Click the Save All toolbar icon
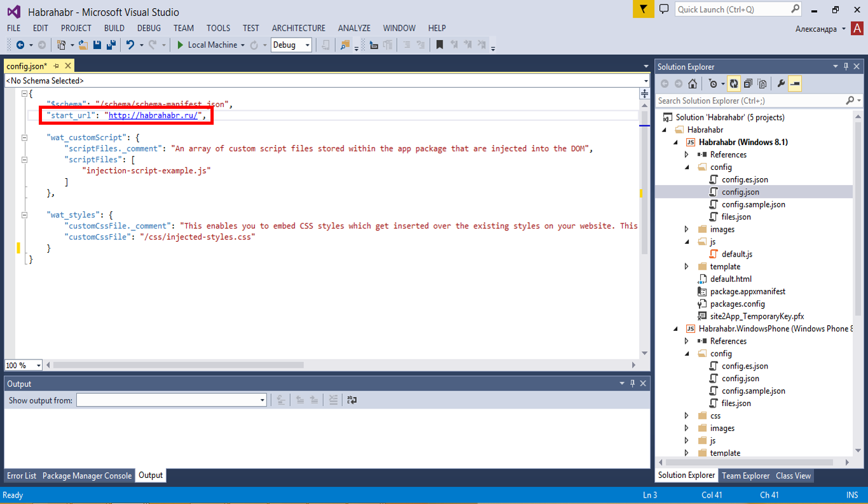The height and width of the screenshot is (504, 868). click(x=111, y=45)
